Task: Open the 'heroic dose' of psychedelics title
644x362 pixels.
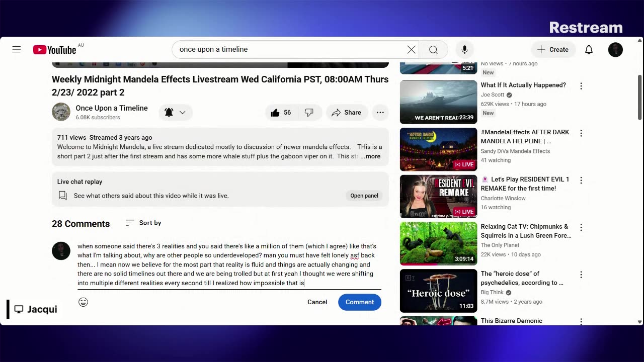Action: (x=522, y=278)
